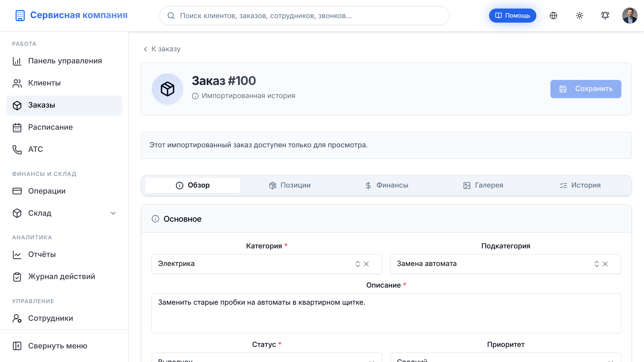Focus the global search field
This screenshot has width=644, height=362.
pyautogui.click(x=304, y=16)
